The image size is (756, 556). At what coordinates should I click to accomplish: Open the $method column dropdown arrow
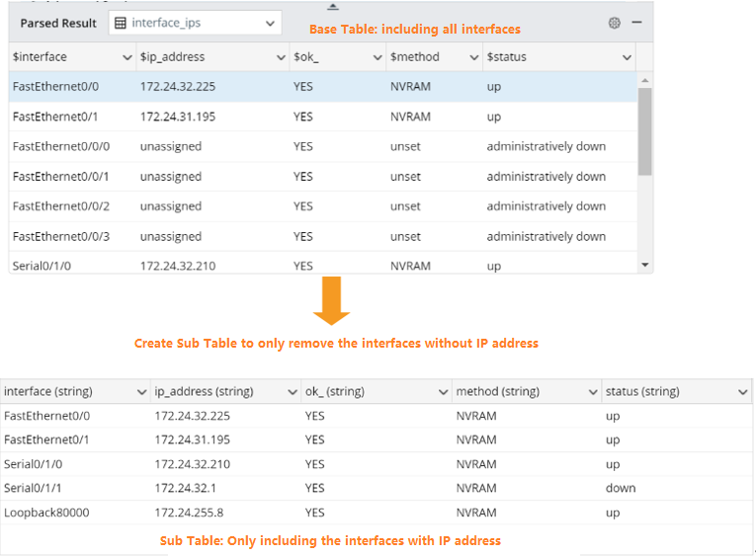[472, 57]
